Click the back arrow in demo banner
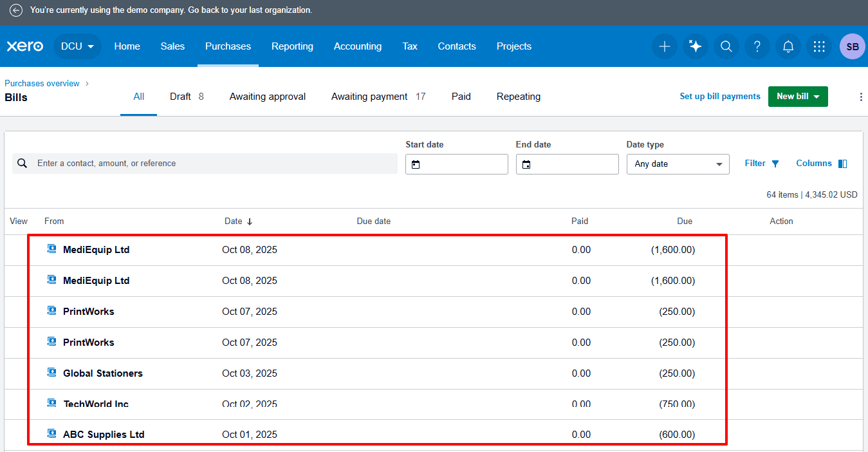 point(16,10)
